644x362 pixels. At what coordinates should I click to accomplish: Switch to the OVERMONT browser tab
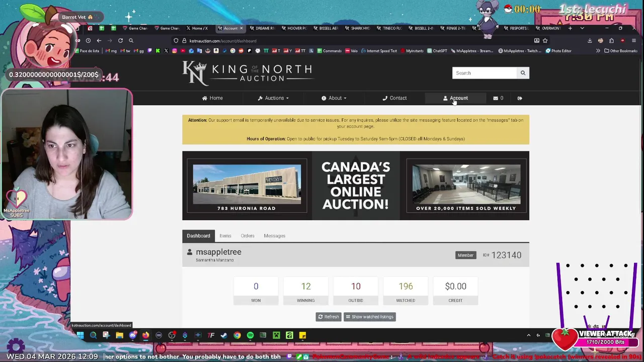tap(548, 28)
